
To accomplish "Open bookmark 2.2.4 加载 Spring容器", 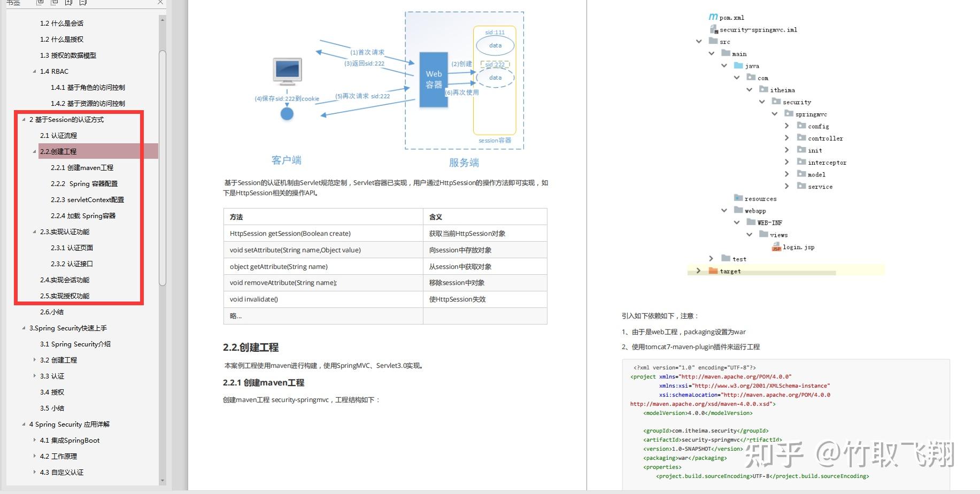I will pyautogui.click(x=83, y=216).
